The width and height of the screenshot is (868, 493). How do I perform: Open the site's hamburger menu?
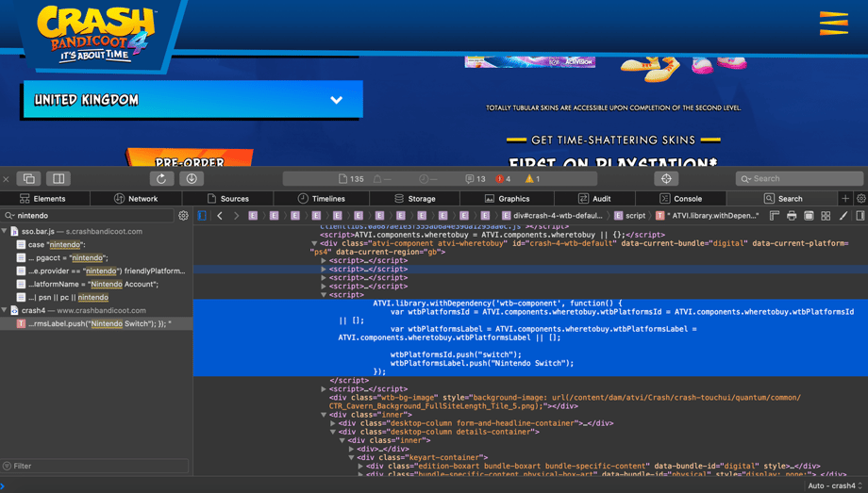(833, 24)
